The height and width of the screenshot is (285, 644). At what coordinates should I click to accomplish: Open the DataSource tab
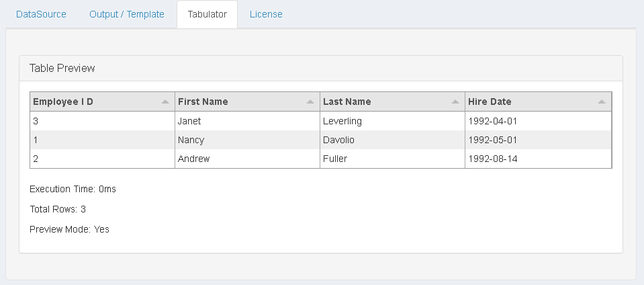(41, 14)
